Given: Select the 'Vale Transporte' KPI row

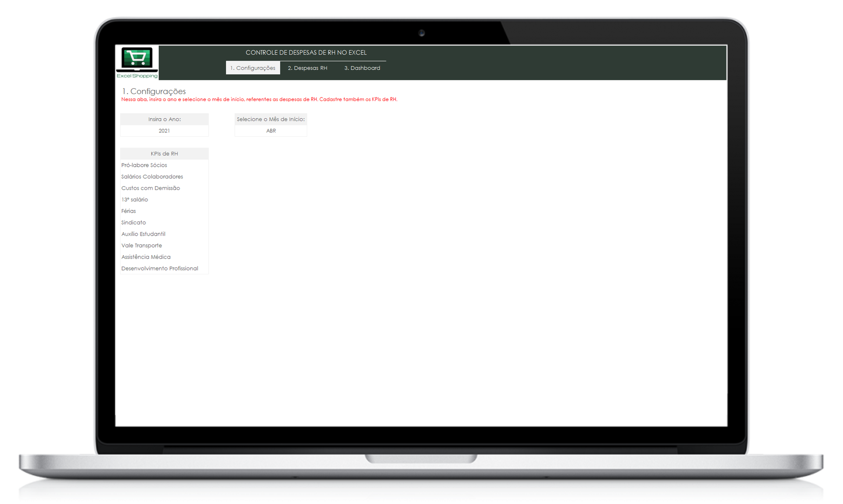Looking at the screenshot, I should click(x=164, y=245).
